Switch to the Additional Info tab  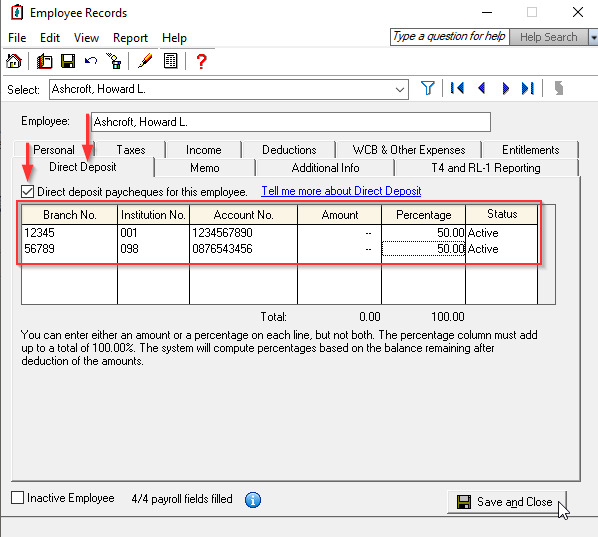pyautogui.click(x=325, y=168)
